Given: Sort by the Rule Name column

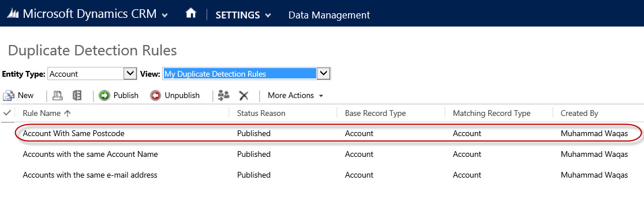Looking at the screenshot, I should pyautogui.click(x=42, y=113).
